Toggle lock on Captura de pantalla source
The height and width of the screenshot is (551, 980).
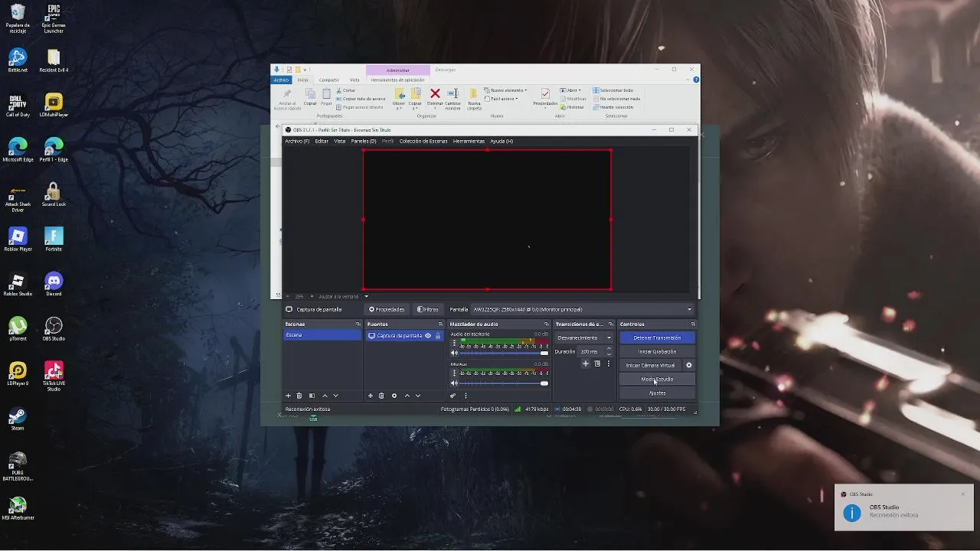pos(438,335)
